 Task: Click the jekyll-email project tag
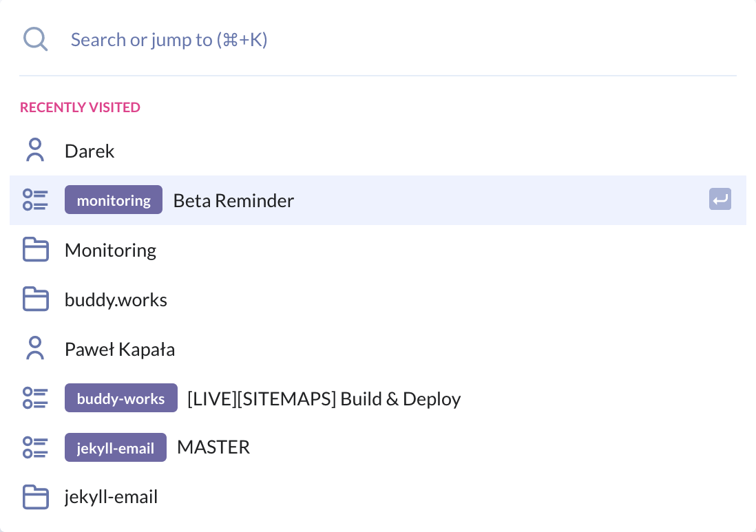pos(116,447)
